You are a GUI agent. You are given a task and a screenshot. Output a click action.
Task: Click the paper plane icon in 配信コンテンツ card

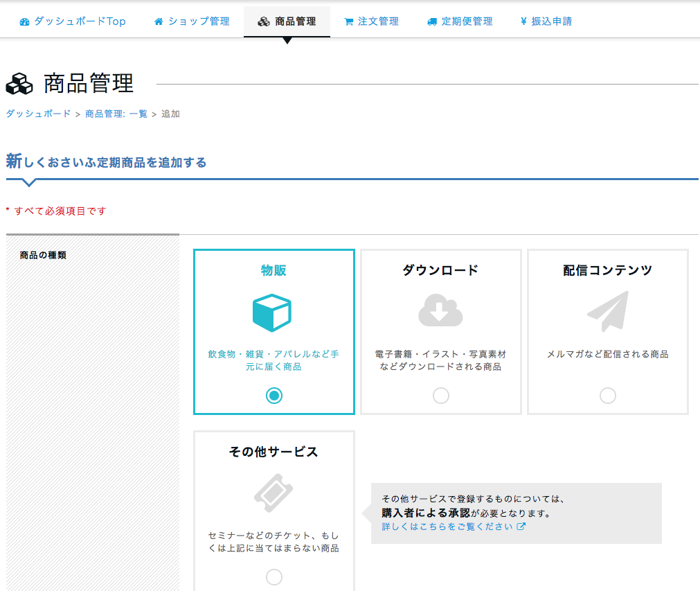tap(608, 311)
